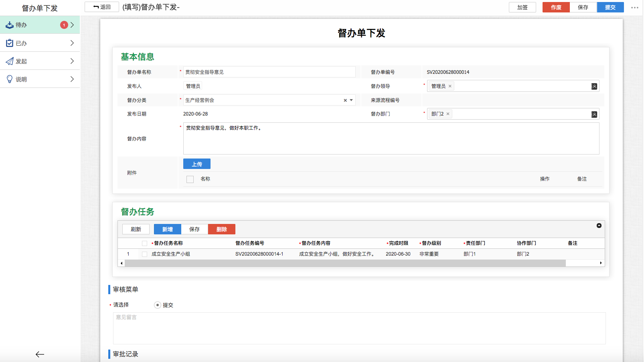
Task: Click the 意见留言 comment box
Action: tap(359, 328)
